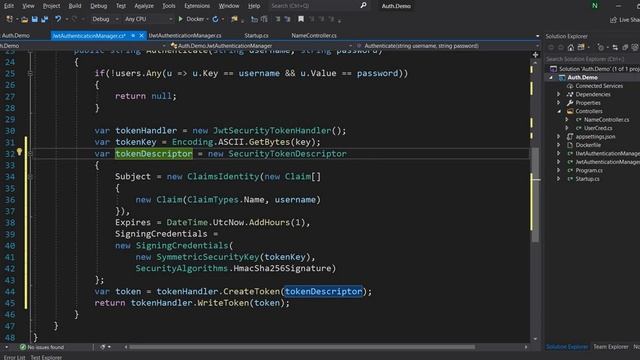Click the Search Solution Explorer input field
The image size is (640, 360).
pyautogui.click(x=592, y=59)
